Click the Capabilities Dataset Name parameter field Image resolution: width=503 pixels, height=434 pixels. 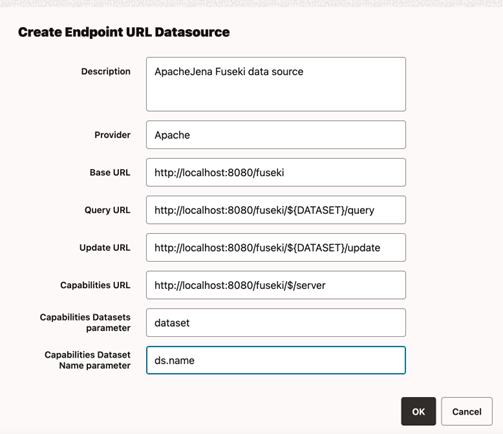point(276,360)
